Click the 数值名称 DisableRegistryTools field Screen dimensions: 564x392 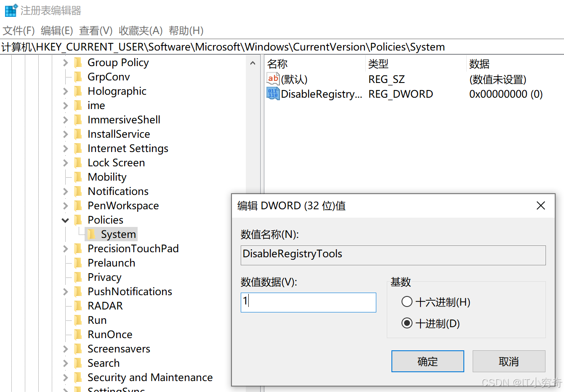click(393, 255)
